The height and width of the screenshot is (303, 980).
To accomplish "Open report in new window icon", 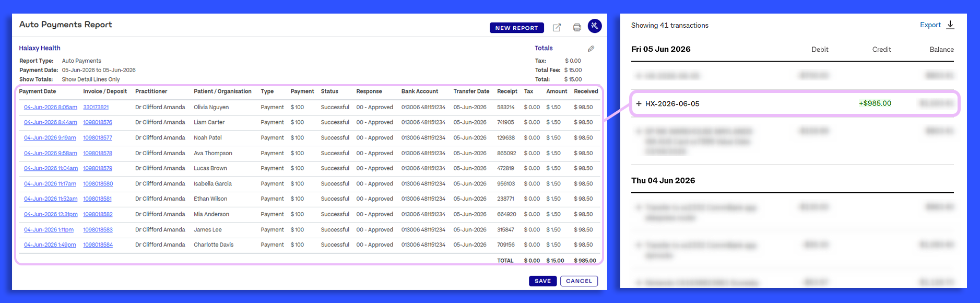I will point(557,28).
